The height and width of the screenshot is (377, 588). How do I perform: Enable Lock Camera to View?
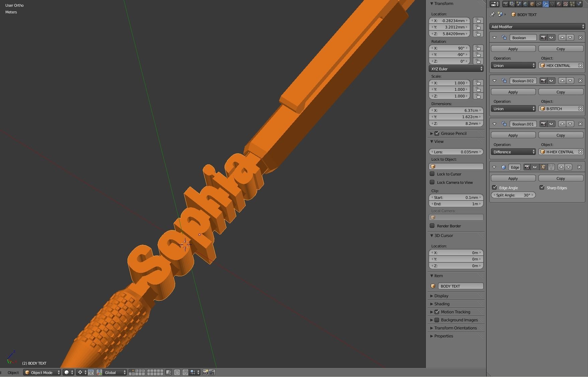(432, 182)
